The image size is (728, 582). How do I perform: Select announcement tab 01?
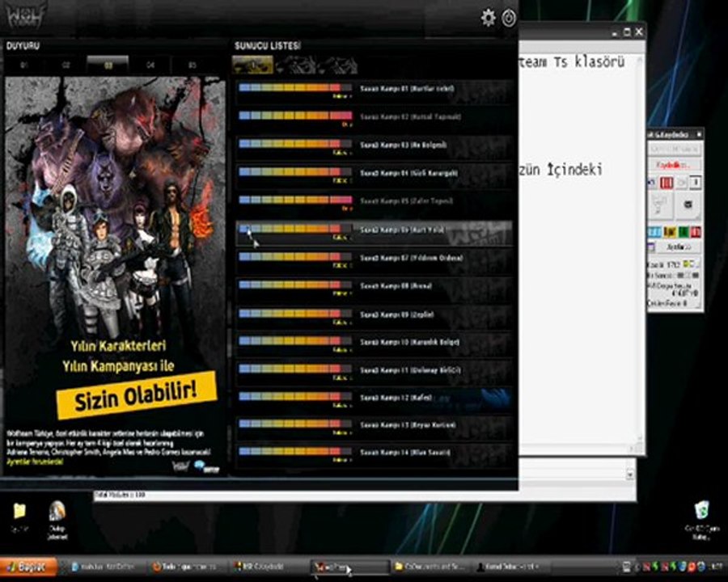click(x=24, y=65)
